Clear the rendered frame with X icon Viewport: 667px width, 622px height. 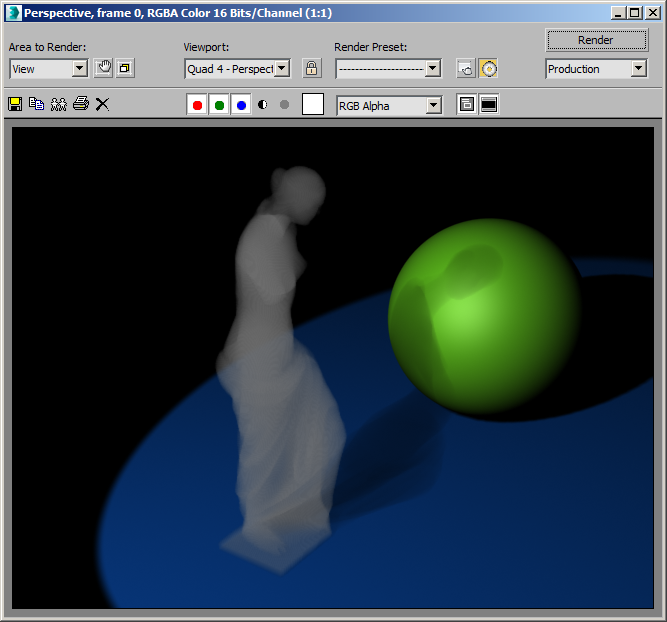[x=102, y=104]
